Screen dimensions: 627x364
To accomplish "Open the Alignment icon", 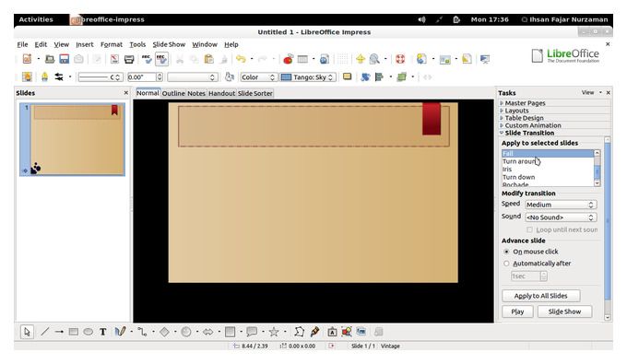I will [379, 76].
